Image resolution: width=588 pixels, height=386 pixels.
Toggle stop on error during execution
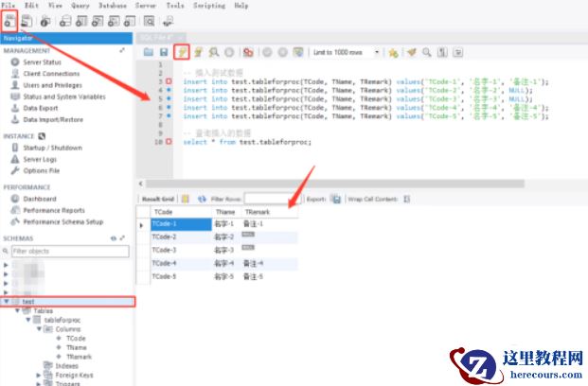(x=248, y=52)
